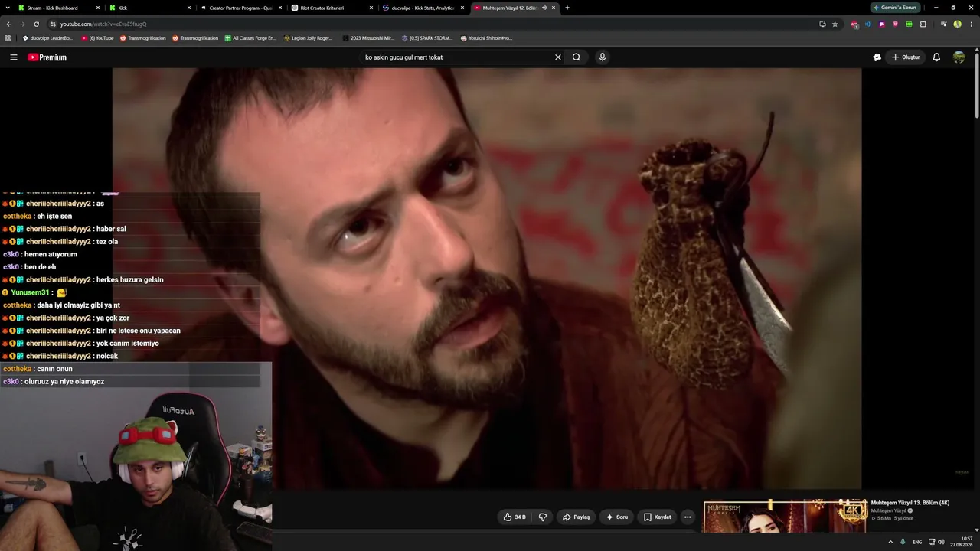Open the first Transmogrification bookmark
Viewport: 980px width, 551px height.
[x=142, y=37]
